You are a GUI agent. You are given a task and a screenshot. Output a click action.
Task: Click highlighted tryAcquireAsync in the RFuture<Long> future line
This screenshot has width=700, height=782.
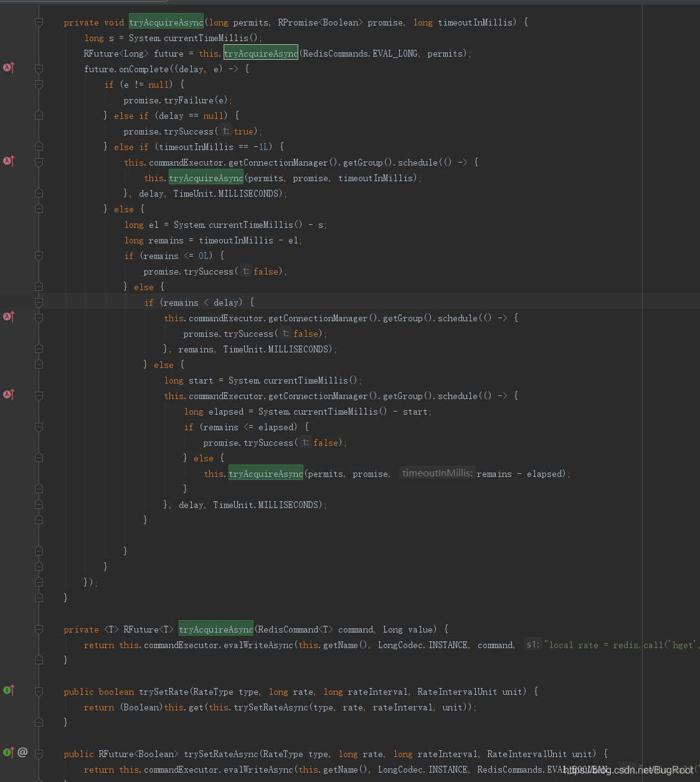coord(261,54)
